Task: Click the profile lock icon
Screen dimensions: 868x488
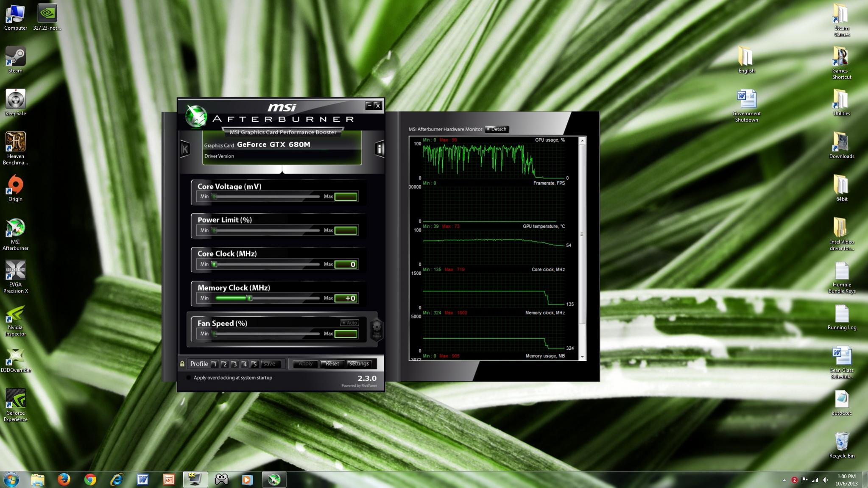Action: [182, 364]
